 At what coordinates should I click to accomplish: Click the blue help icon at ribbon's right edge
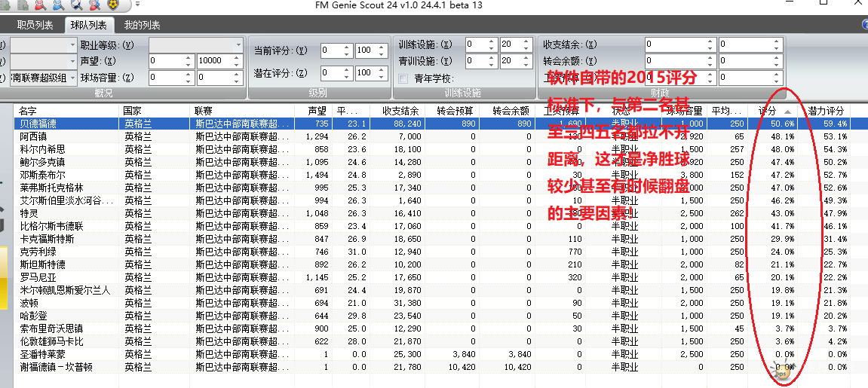[863, 25]
